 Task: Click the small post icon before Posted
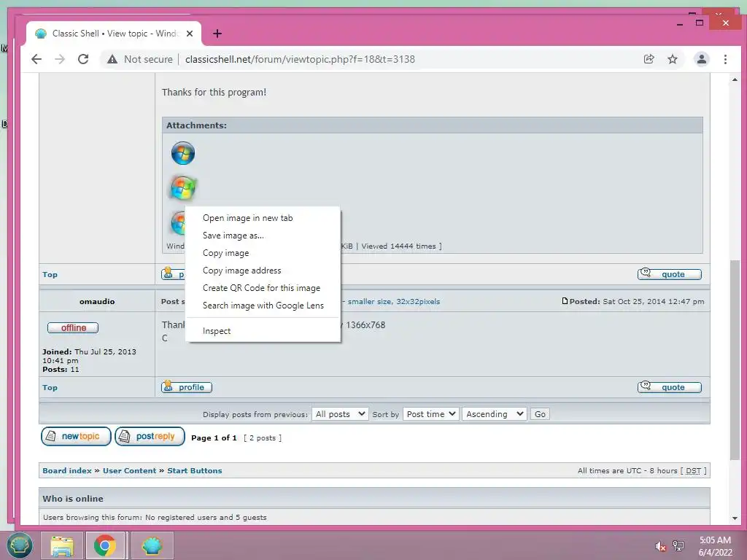565,301
